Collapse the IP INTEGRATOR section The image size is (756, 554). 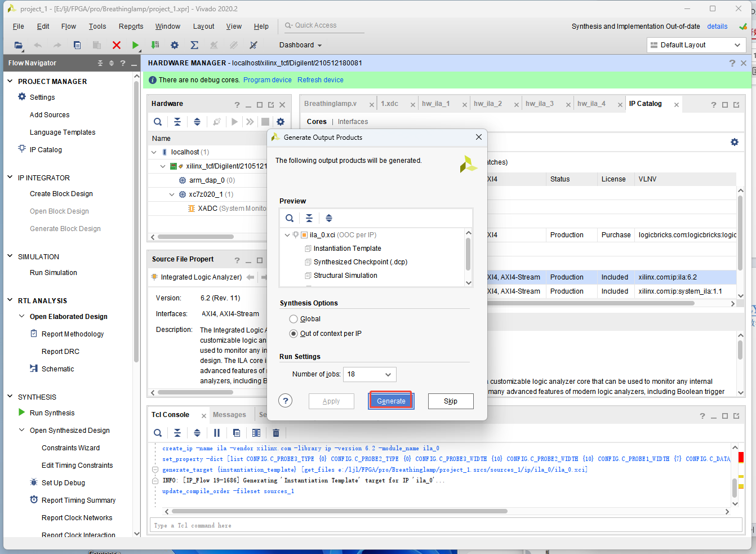click(10, 177)
